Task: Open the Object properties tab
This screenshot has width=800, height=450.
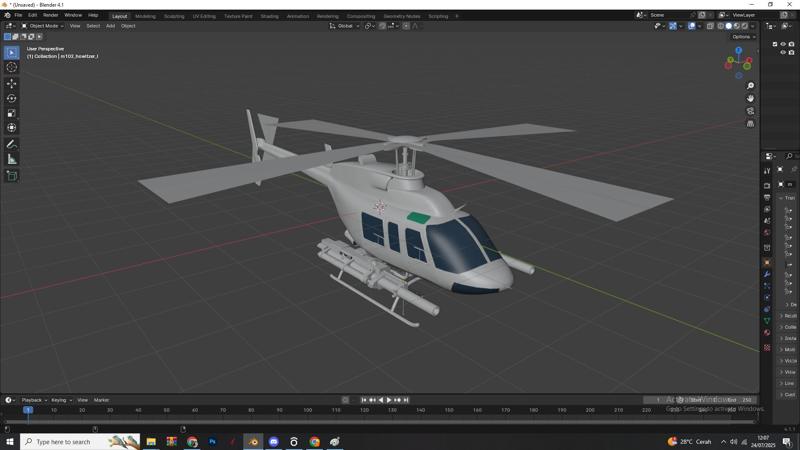Action: pyautogui.click(x=767, y=262)
